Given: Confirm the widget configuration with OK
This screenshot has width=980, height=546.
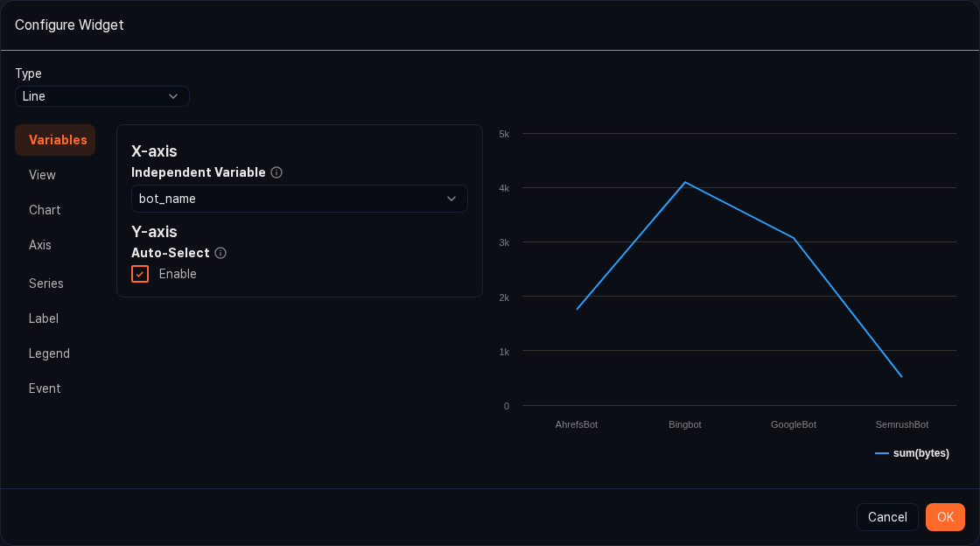Looking at the screenshot, I should (945, 517).
